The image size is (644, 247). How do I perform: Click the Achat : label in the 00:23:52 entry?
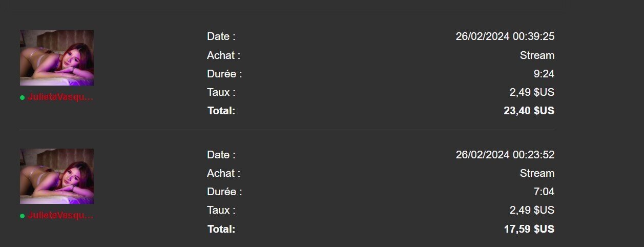coord(223,173)
